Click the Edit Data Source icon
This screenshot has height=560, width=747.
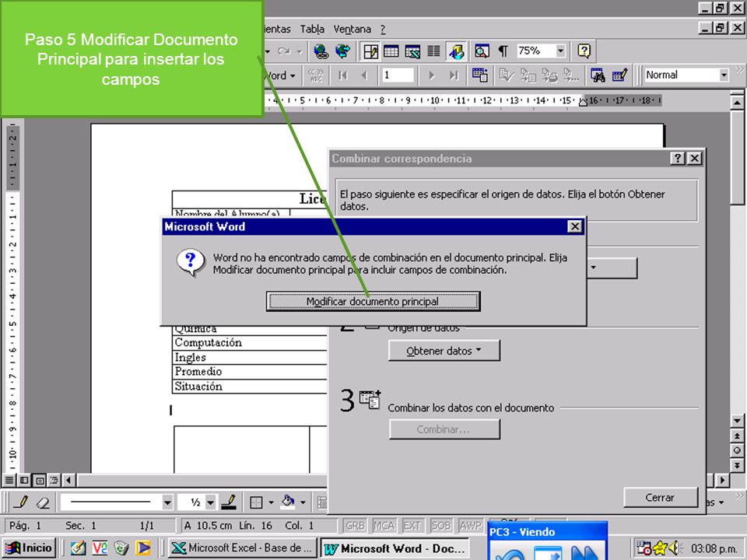619,75
